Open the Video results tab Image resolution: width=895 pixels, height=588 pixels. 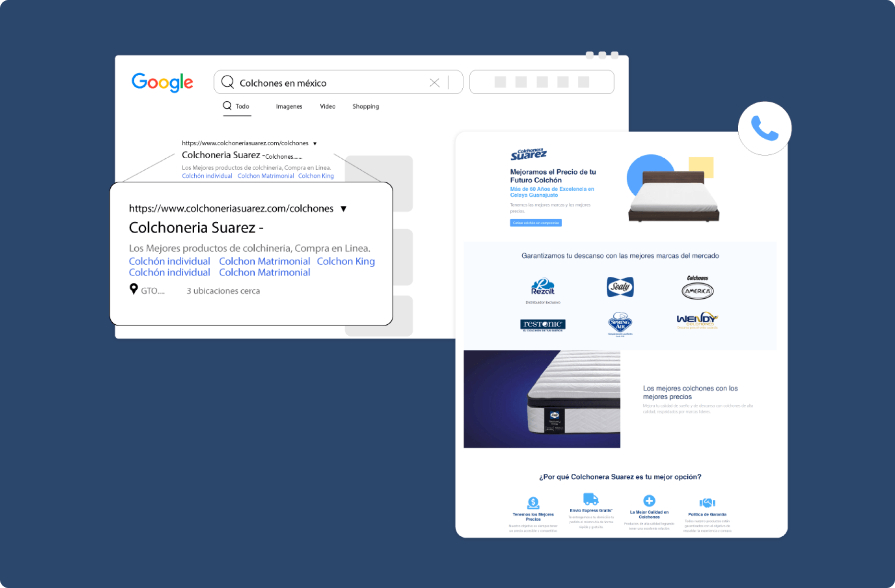328,106
